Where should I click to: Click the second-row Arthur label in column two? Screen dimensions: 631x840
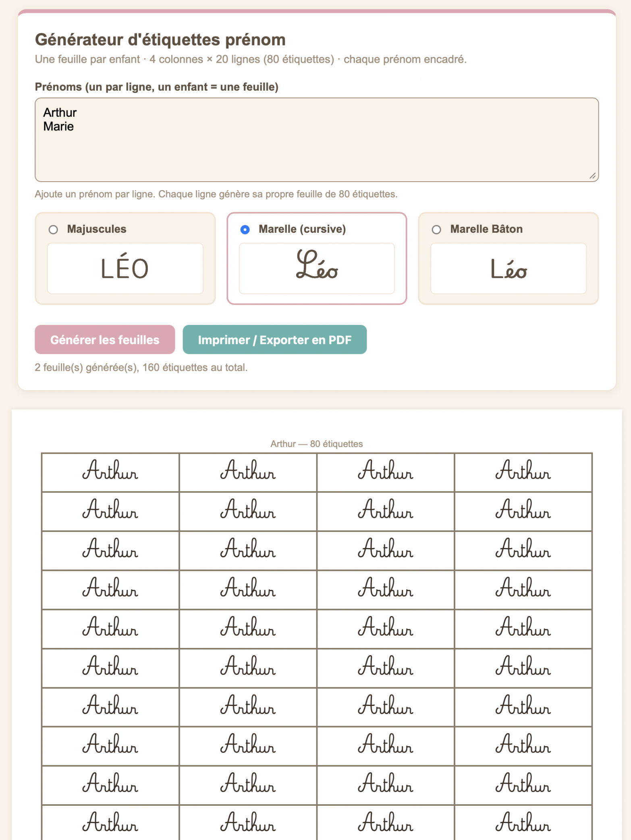(248, 511)
